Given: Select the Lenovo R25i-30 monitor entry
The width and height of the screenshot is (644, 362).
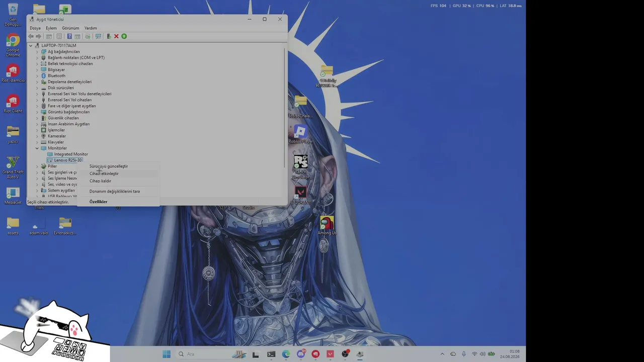Looking at the screenshot, I should pyautogui.click(x=68, y=160).
